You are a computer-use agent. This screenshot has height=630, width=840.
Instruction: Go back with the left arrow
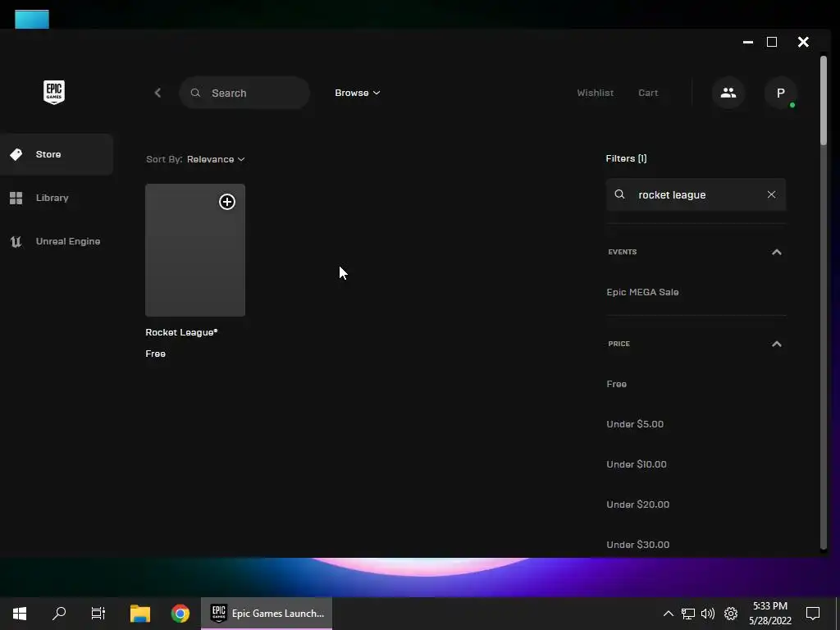(157, 93)
